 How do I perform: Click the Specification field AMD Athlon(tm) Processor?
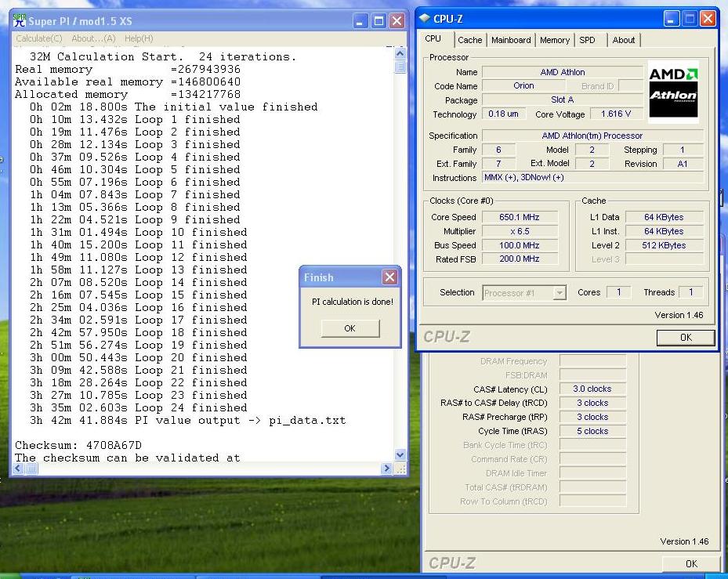point(592,136)
